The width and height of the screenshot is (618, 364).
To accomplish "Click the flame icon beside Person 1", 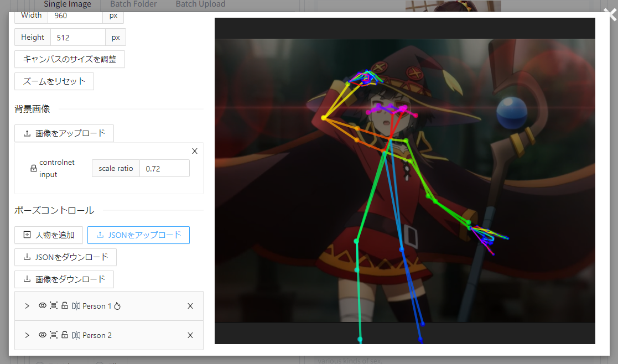I will pyautogui.click(x=117, y=306).
